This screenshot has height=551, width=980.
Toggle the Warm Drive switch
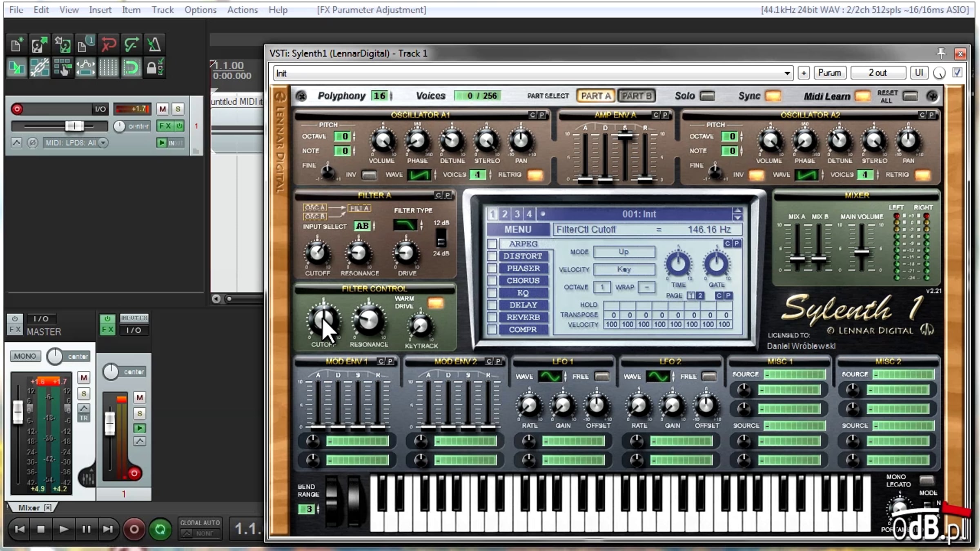point(436,303)
